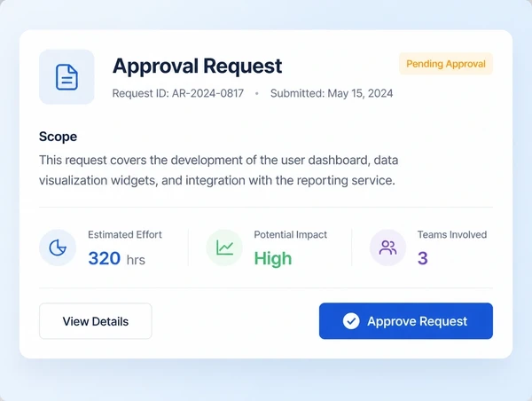Select the Approval Request heading
Image resolution: width=532 pixels, height=401 pixels.
click(x=197, y=66)
